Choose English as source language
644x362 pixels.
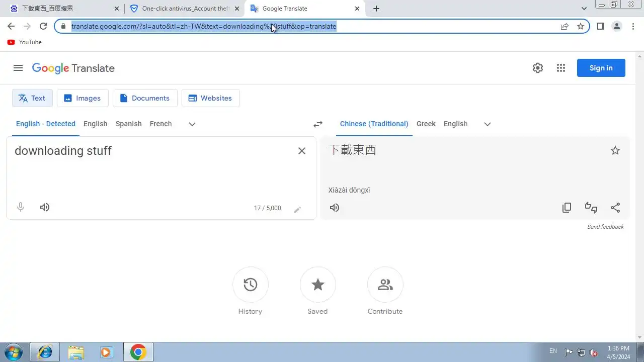pyautogui.click(x=96, y=124)
